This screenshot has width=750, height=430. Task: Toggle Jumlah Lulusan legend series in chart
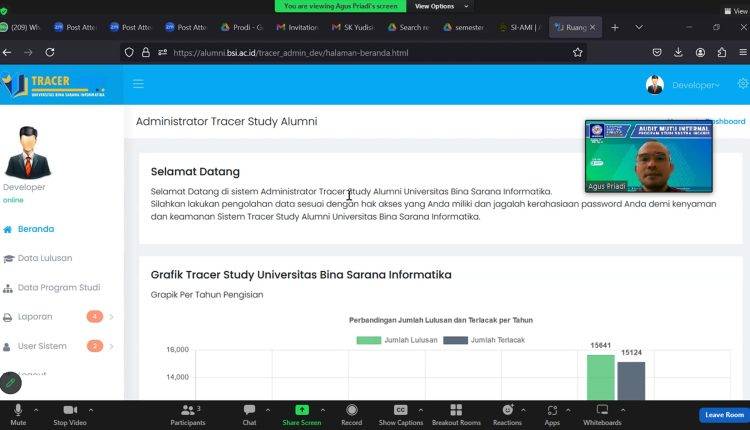click(x=397, y=340)
